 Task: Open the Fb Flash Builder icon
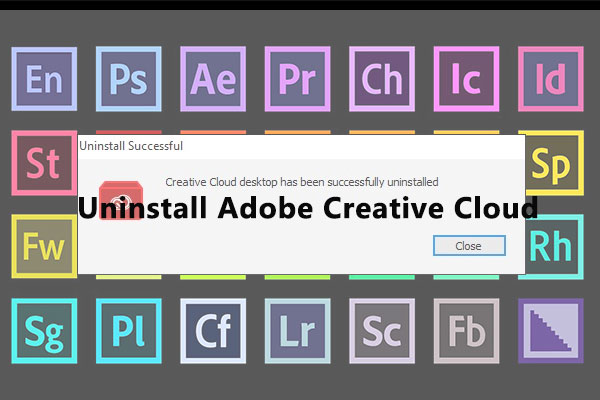(466, 331)
